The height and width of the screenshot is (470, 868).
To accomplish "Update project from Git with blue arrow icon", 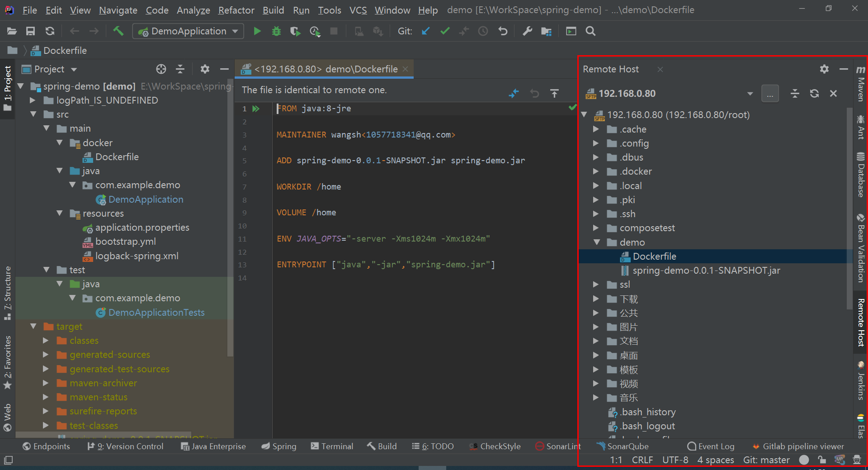I will [425, 31].
